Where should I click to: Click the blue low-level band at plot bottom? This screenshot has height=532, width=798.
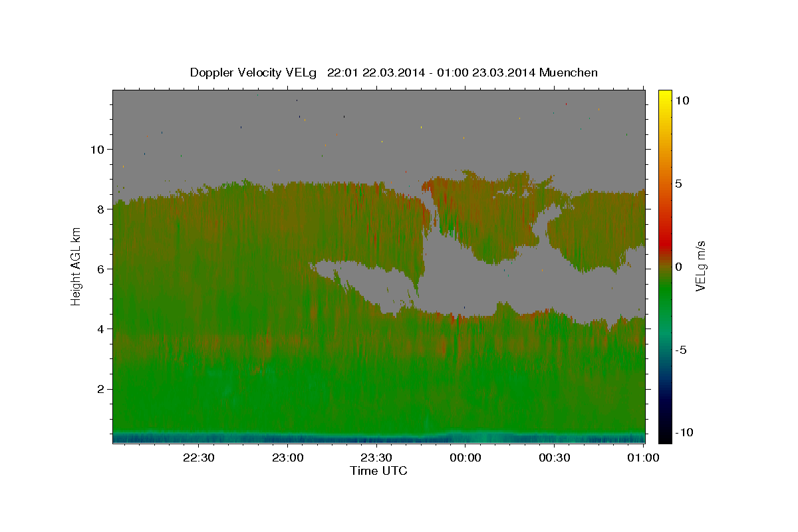tap(378, 438)
